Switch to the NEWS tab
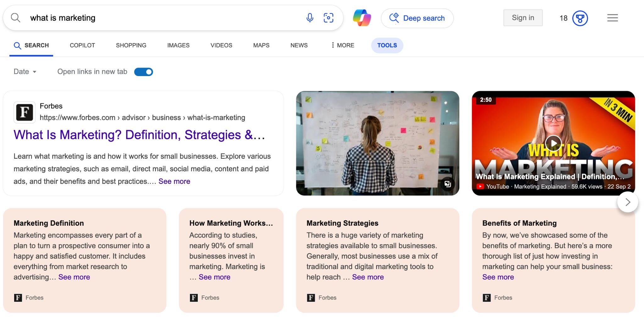 click(299, 45)
